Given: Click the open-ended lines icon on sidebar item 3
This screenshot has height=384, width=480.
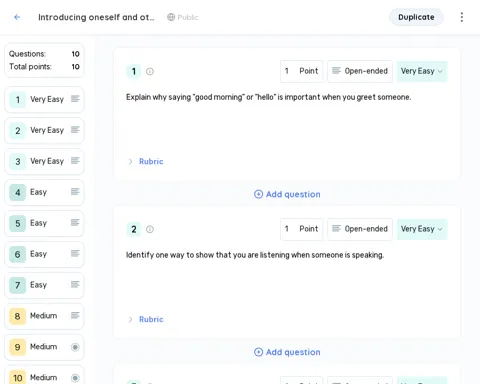Looking at the screenshot, I should (75, 161).
